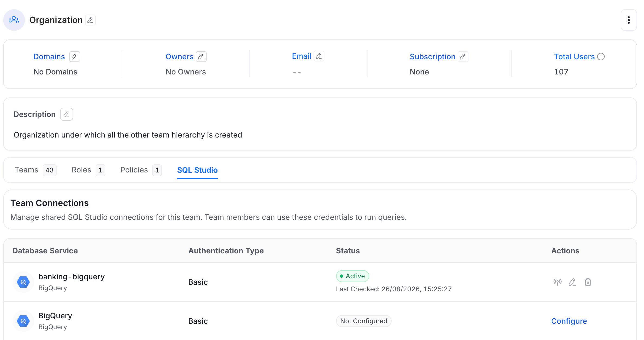Edit the Description pencil icon
This screenshot has height=340, width=644.
(66, 114)
